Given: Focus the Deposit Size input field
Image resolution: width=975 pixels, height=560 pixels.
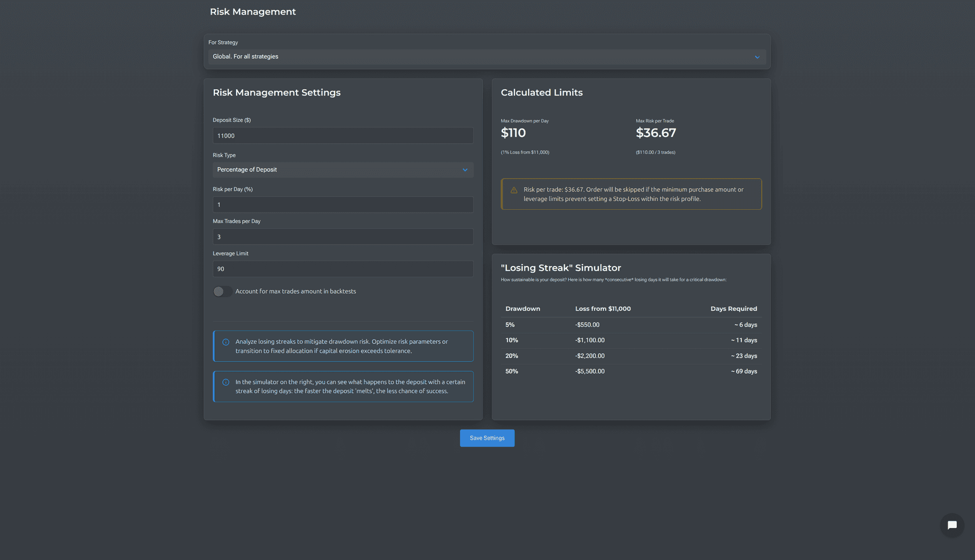Looking at the screenshot, I should 343,136.
